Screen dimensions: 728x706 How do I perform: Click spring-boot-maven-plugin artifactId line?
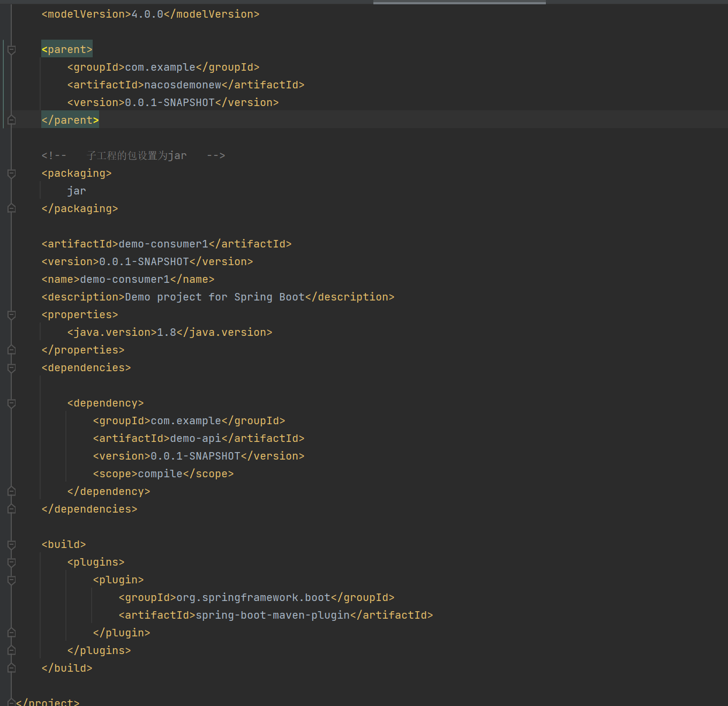point(276,615)
